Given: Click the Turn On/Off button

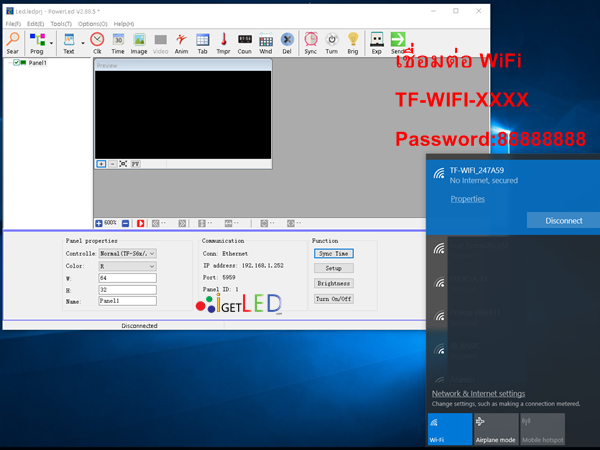Looking at the screenshot, I should click(x=334, y=299).
